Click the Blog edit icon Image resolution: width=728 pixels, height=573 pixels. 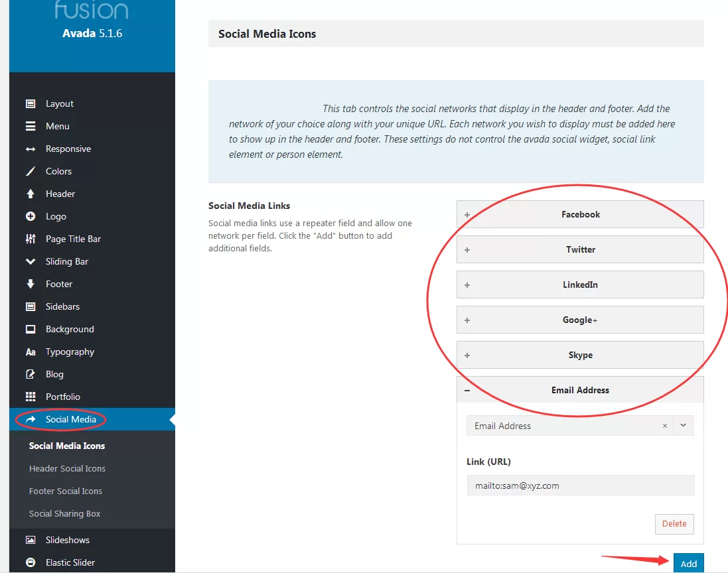(x=31, y=375)
